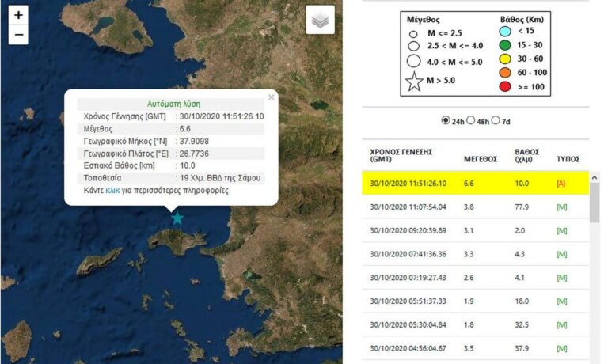Close the earthquake info popup
The image size is (608, 364).
click(272, 97)
